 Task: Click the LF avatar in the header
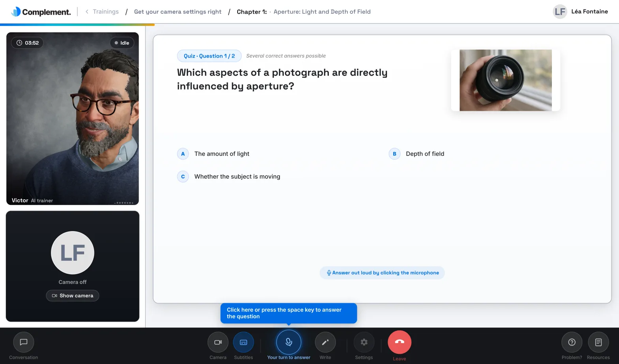point(560,12)
